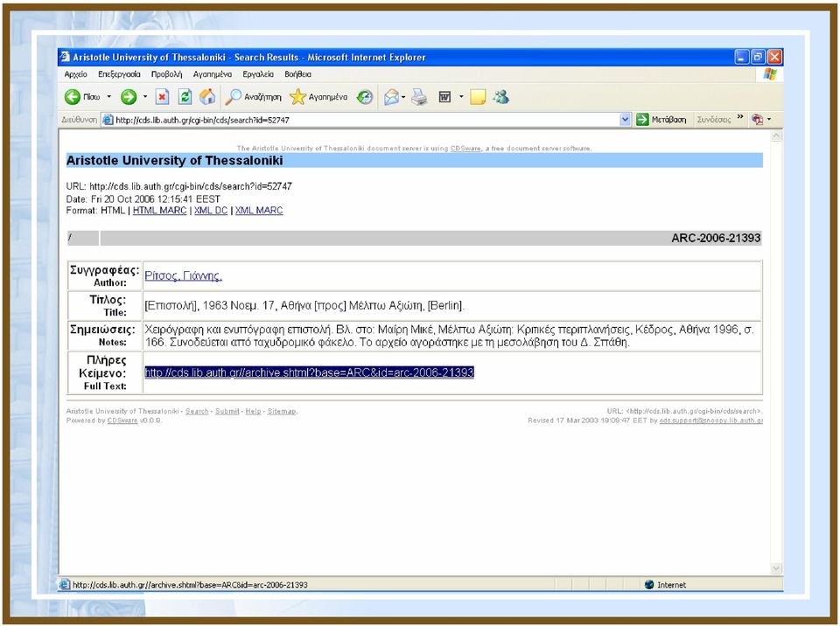Open the Εργαλεία menu

(x=258, y=74)
